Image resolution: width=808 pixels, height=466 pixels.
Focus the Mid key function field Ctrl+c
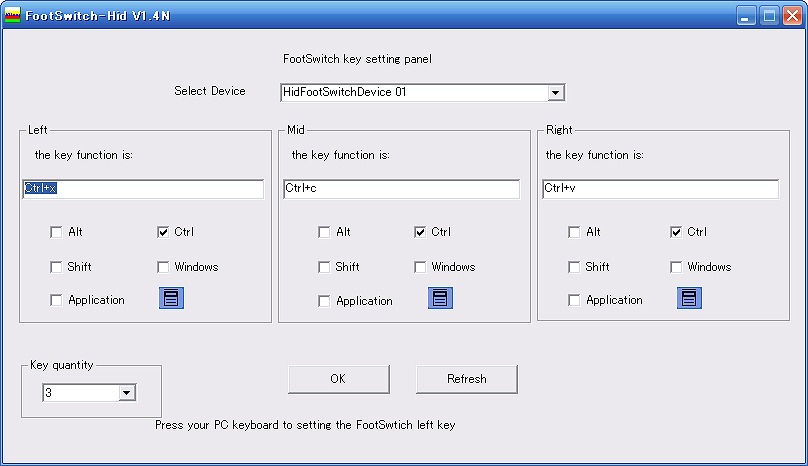pyautogui.click(x=401, y=188)
